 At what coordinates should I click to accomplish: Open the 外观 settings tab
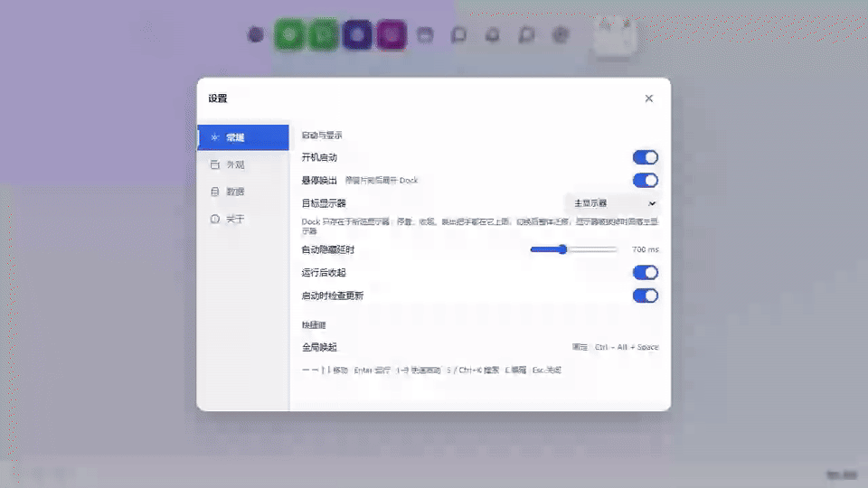243,164
